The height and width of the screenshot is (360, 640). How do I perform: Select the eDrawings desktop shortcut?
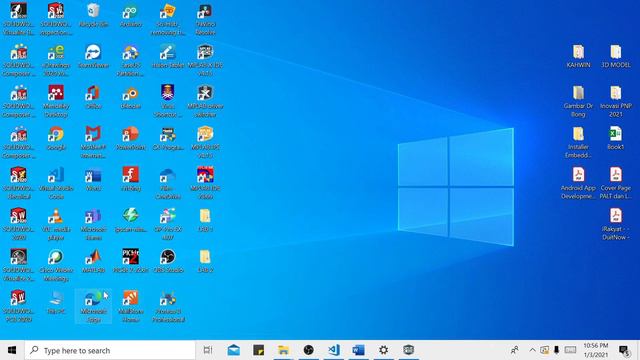point(56,60)
